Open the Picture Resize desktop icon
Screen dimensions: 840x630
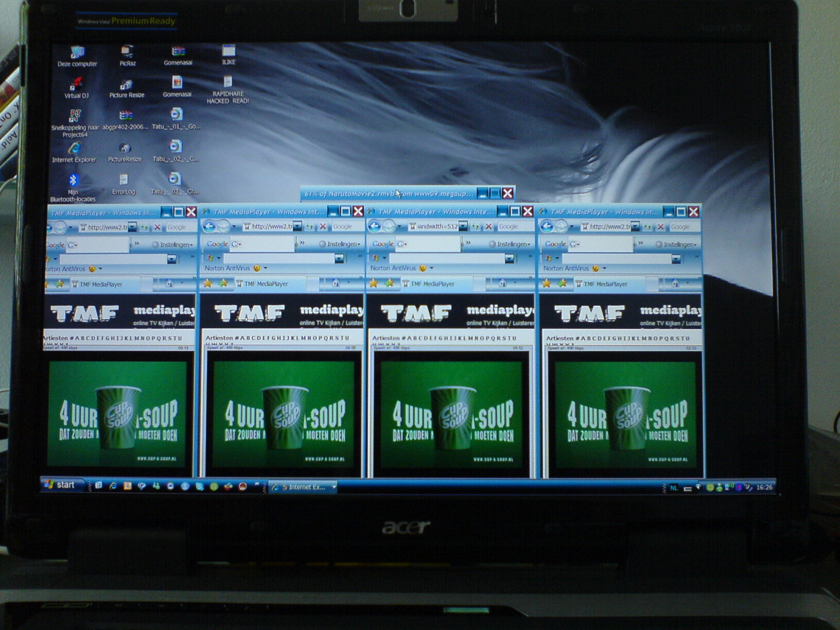click(127, 89)
